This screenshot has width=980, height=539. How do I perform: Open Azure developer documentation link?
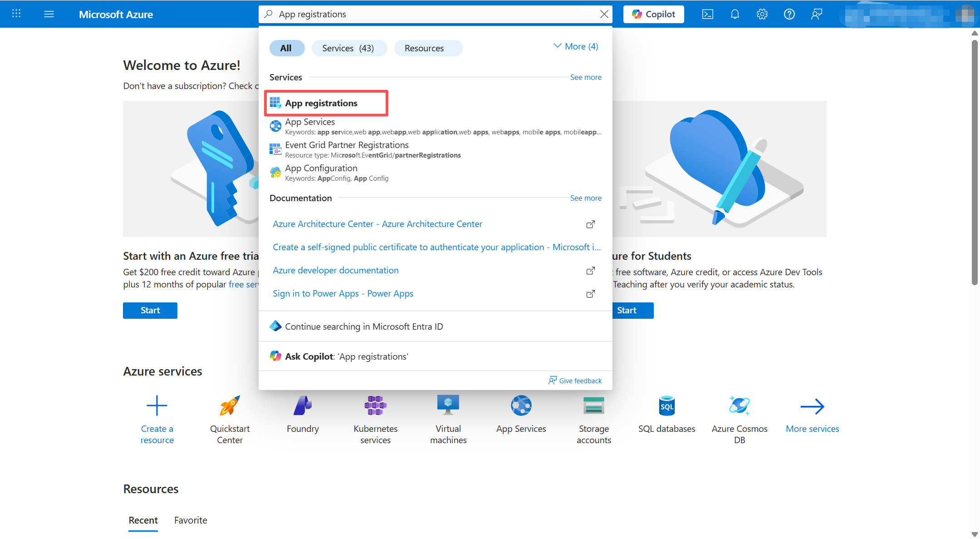tap(336, 270)
